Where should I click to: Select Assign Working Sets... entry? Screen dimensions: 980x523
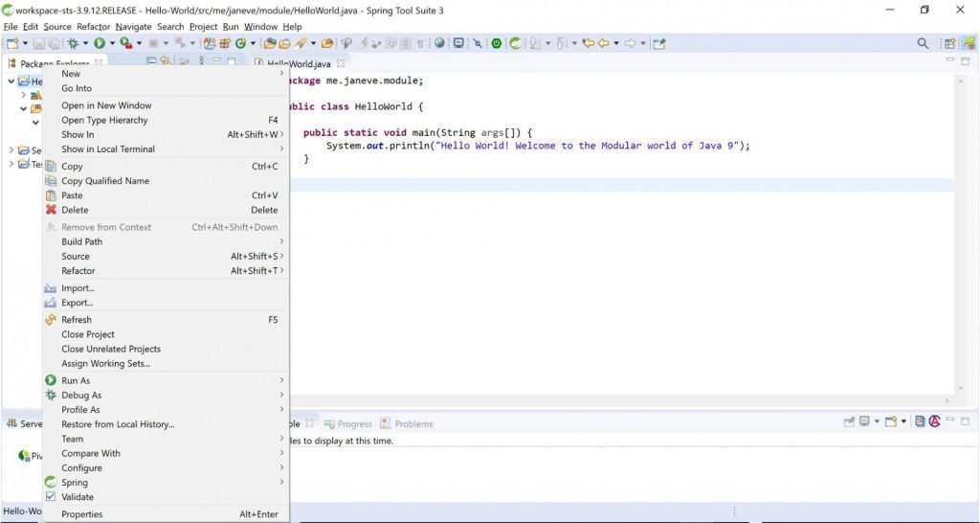166,363
